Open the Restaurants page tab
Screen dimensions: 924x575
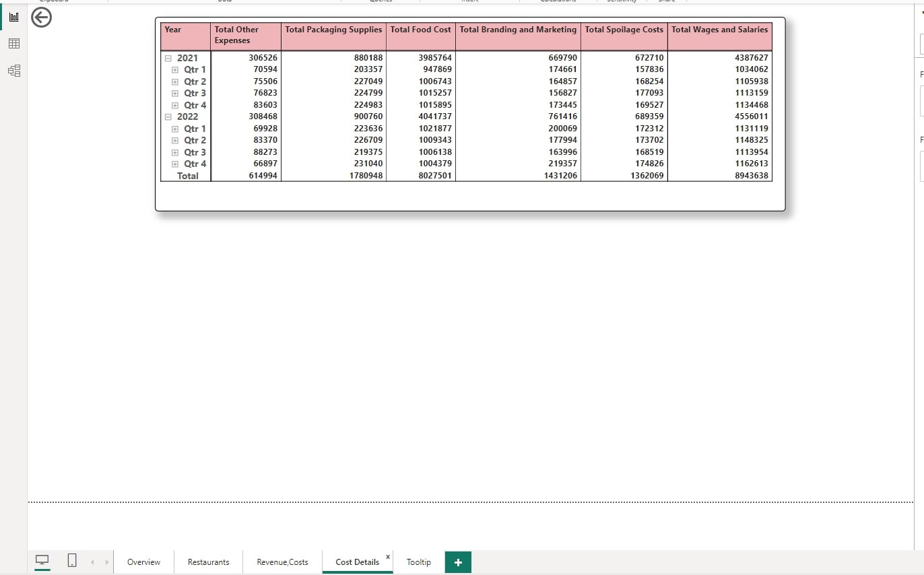point(208,562)
